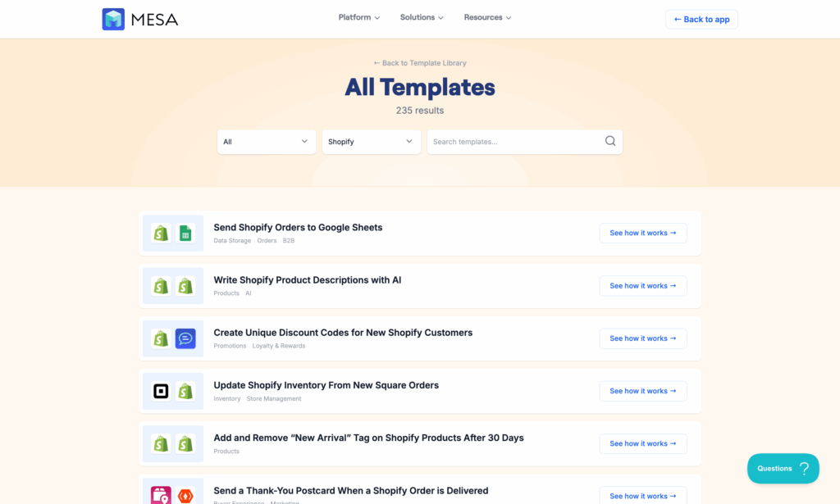Click the pink delivery icon in Postcard row
The image size is (840, 504).
click(x=161, y=496)
